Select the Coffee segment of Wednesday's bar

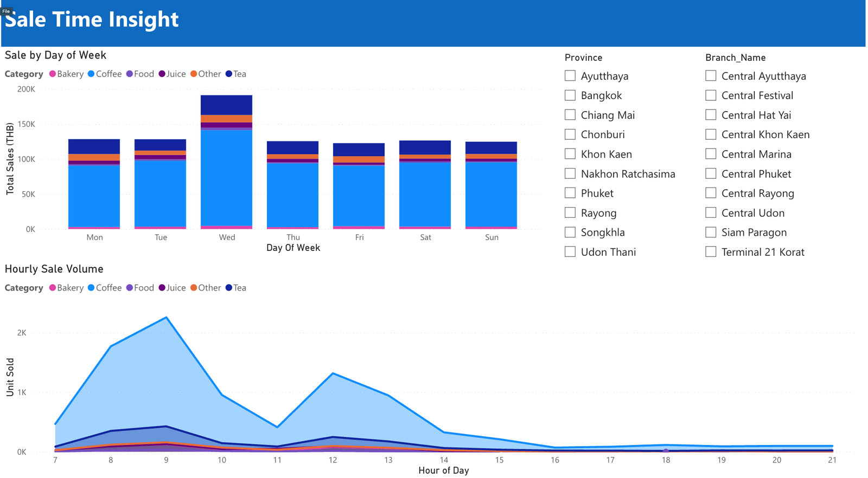(x=226, y=178)
